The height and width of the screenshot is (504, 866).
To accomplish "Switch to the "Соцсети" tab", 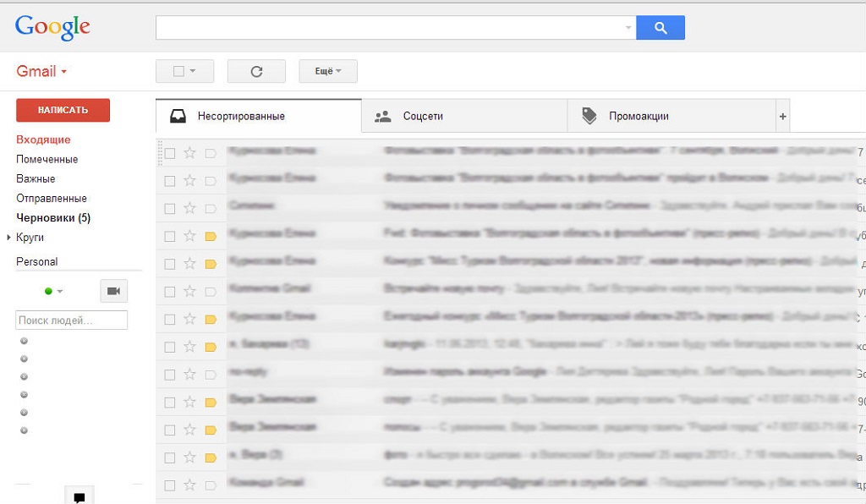I will coord(464,116).
